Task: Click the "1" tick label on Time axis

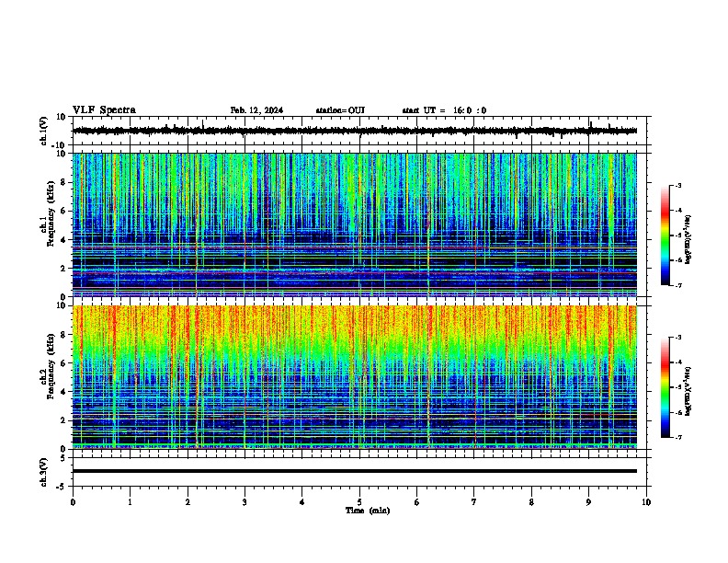Action: coord(130,502)
